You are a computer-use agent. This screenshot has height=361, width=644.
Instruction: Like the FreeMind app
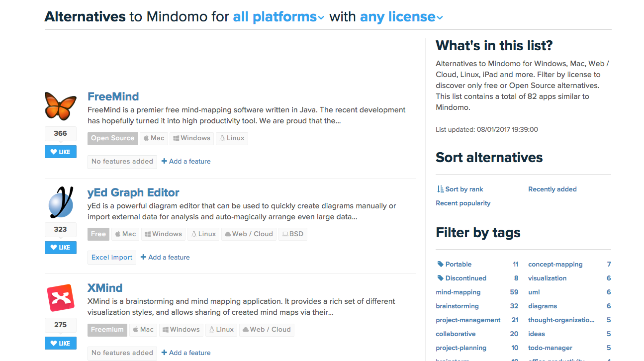[x=60, y=152]
